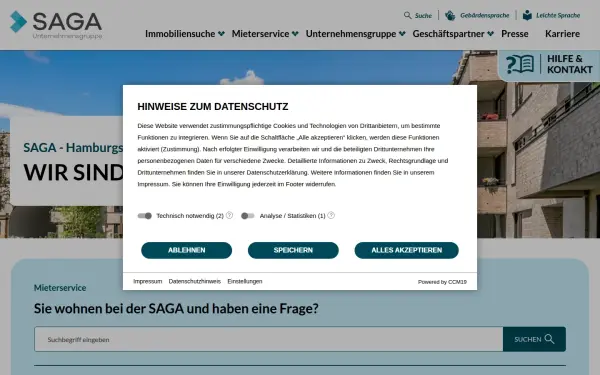Click the Technisch notwendig (2) label
Screen dimensions: 600x375
[x=190, y=216]
